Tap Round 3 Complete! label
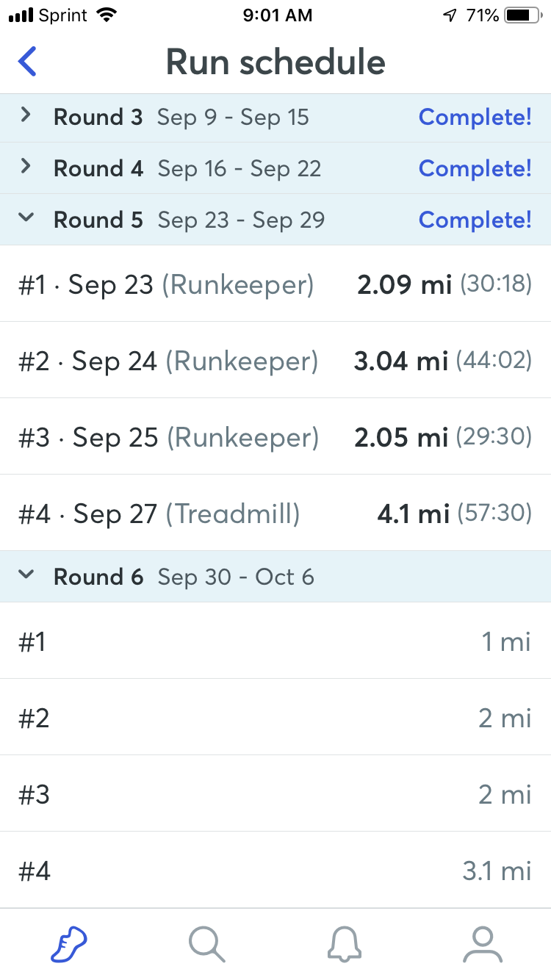Image resolution: width=551 pixels, height=980 pixels. [x=475, y=117]
